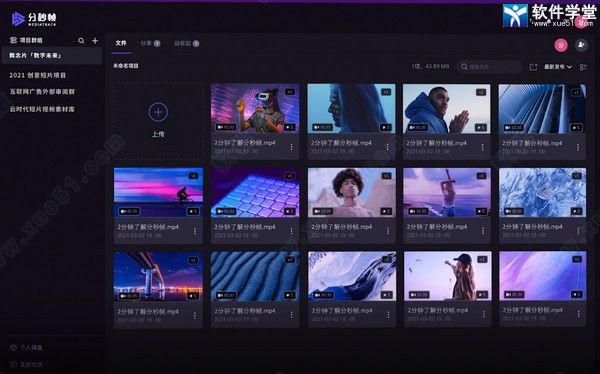Open the blue hoodie man video thumbnail

[x=447, y=109]
